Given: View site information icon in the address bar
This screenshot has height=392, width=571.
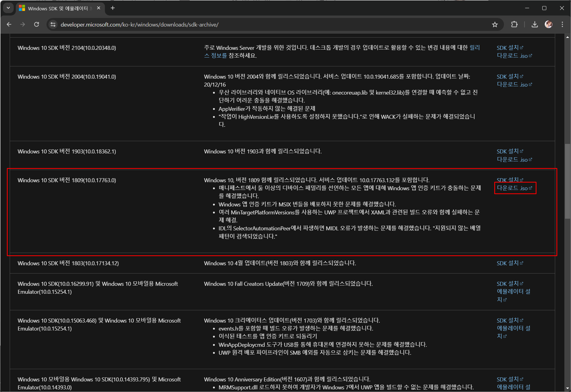Looking at the screenshot, I should pos(53,25).
